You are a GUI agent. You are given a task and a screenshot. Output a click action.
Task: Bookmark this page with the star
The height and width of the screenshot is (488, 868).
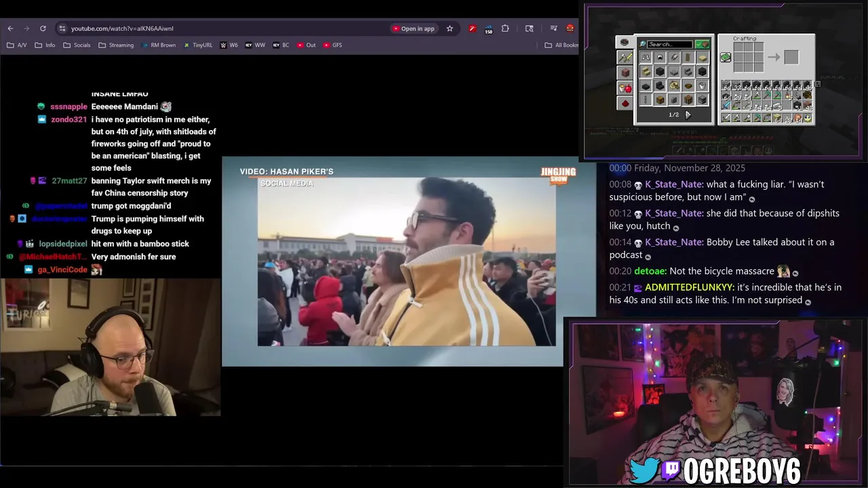[450, 28]
